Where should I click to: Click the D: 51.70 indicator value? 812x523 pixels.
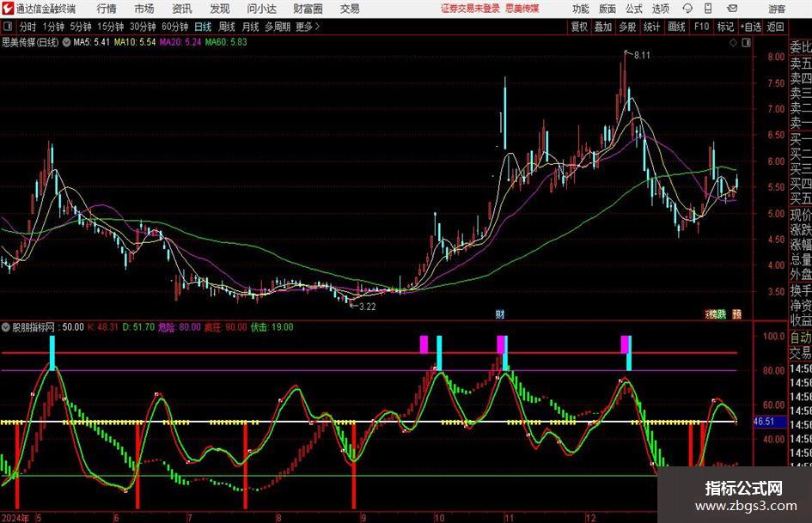click(x=138, y=327)
